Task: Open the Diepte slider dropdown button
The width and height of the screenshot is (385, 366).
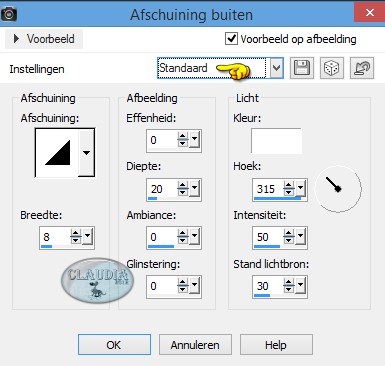Action: click(194, 188)
